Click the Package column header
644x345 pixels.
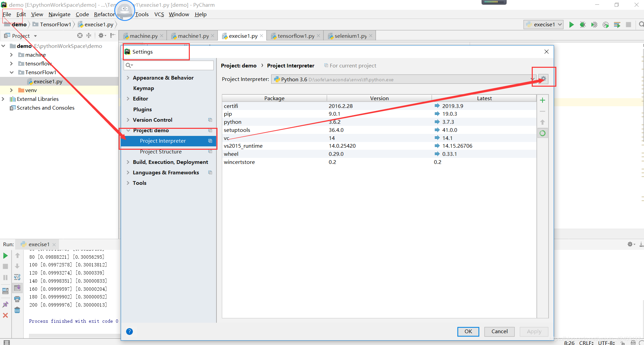pyautogui.click(x=274, y=98)
